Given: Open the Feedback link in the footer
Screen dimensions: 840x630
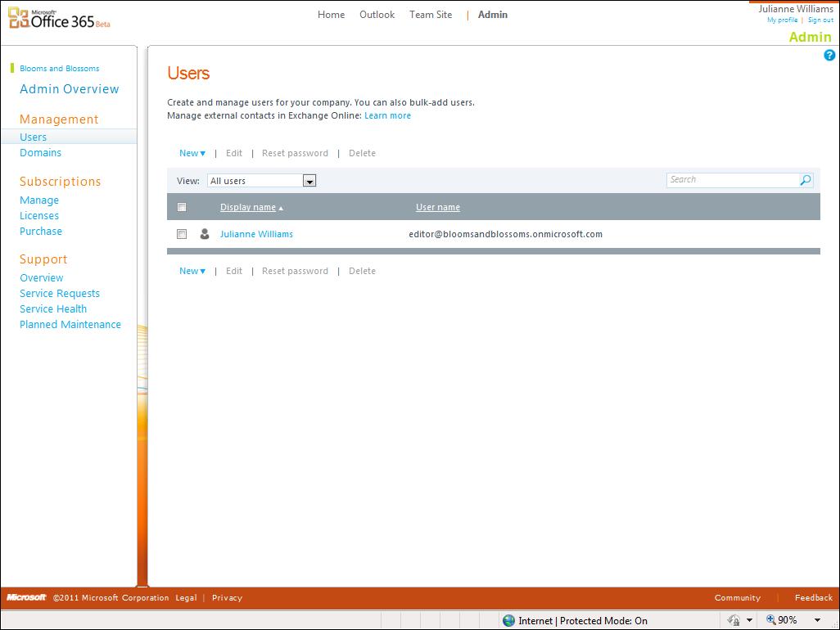Looking at the screenshot, I should click(814, 598).
